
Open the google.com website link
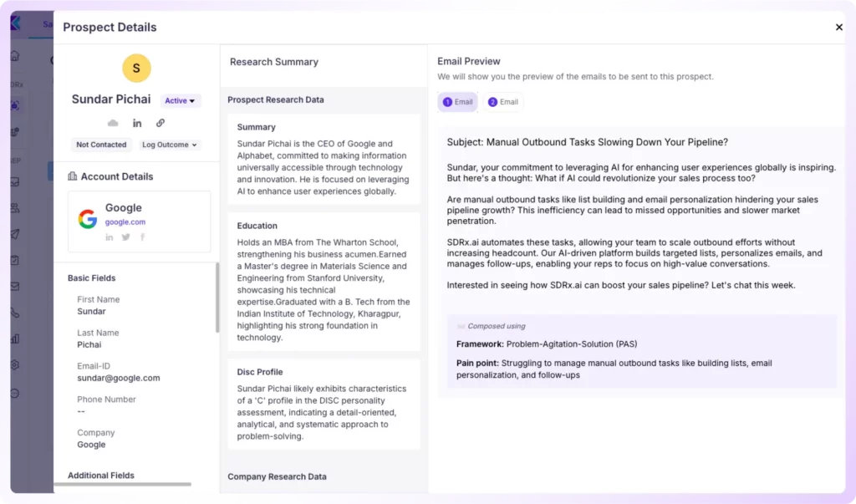[125, 221]
